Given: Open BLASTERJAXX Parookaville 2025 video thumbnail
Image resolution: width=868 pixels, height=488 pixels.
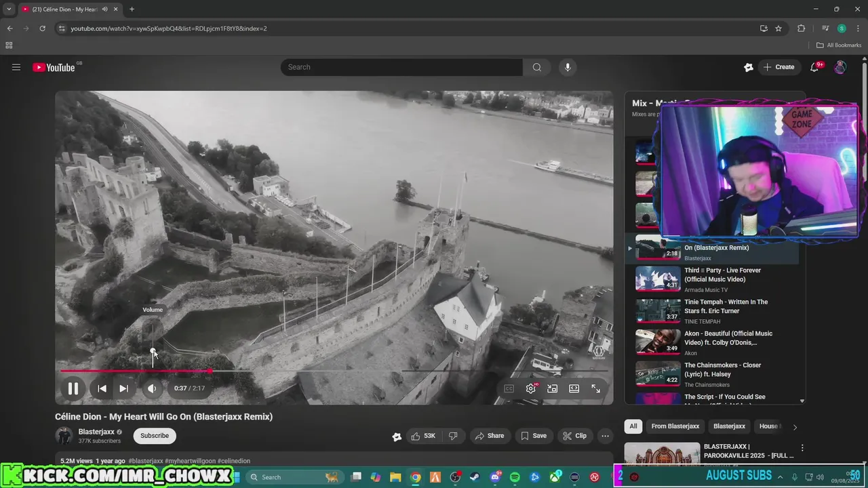Looking at the screenshot, I should pyautogui.click(x=662, y=453).
